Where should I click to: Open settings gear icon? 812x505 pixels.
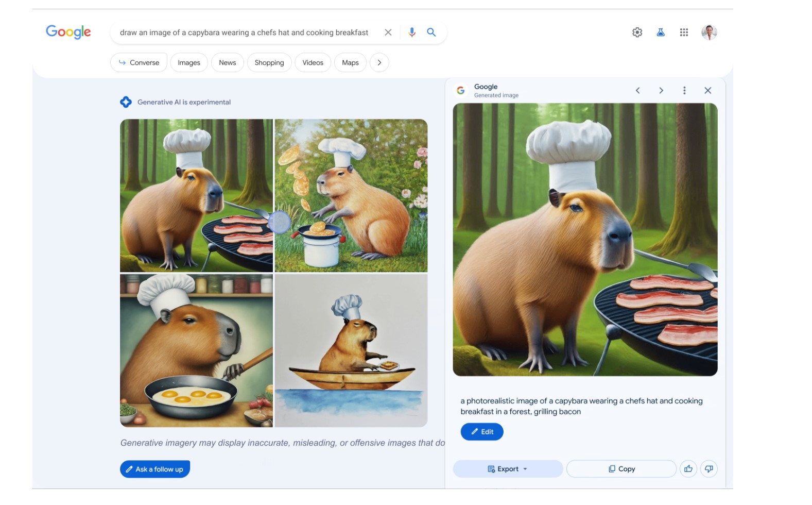[637, 32]
